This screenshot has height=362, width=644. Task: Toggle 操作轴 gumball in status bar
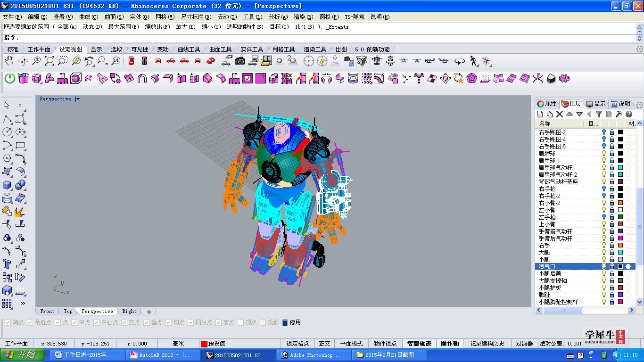pos(450,344)
